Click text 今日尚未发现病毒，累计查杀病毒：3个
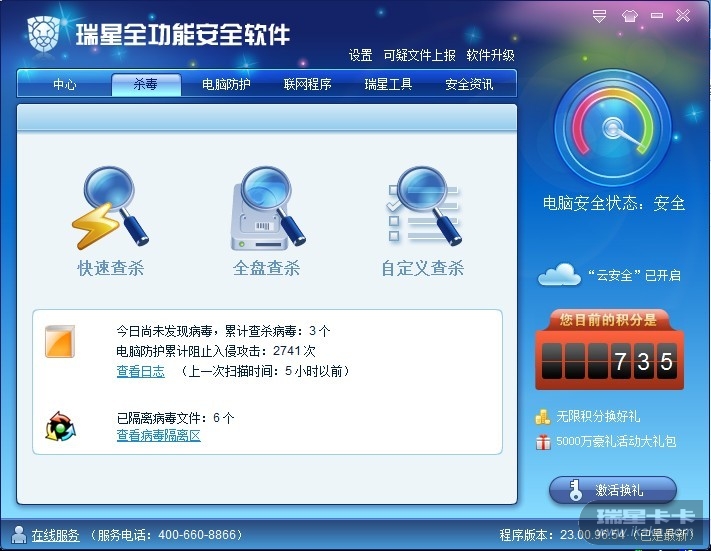This screenshot has height=551, width=711. coord(223,331)
